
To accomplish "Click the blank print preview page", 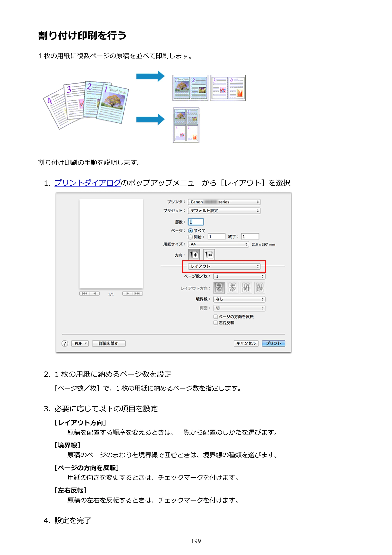I will 111,243.
